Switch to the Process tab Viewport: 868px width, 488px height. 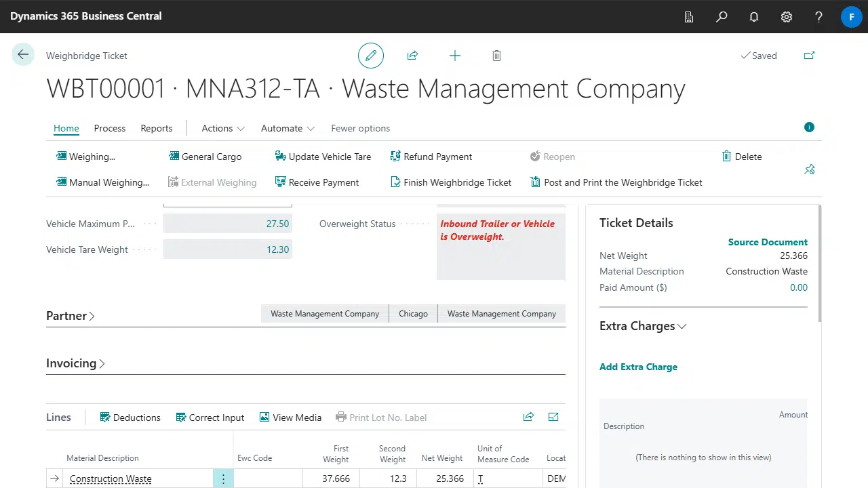point(110,128)
